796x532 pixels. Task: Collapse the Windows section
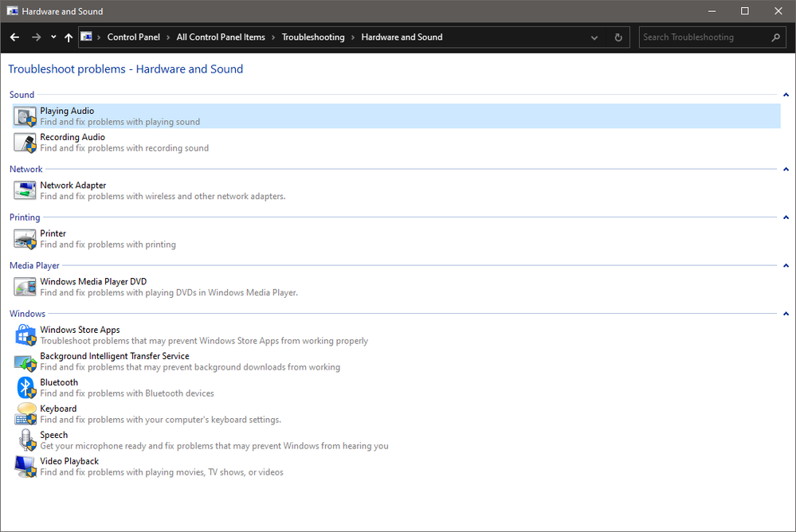pyautogui.click(x=786, y=314)
